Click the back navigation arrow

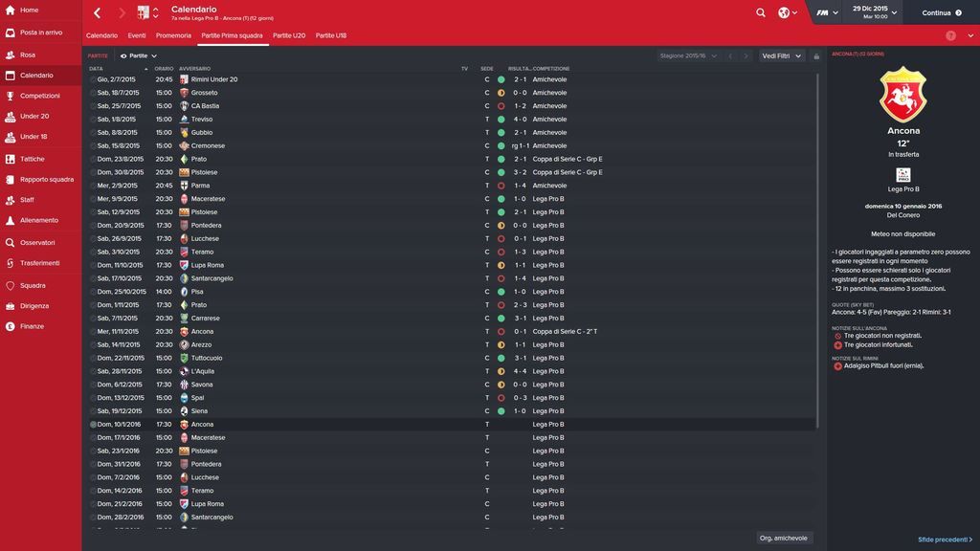pyautogui.click(x=97, y=12)
